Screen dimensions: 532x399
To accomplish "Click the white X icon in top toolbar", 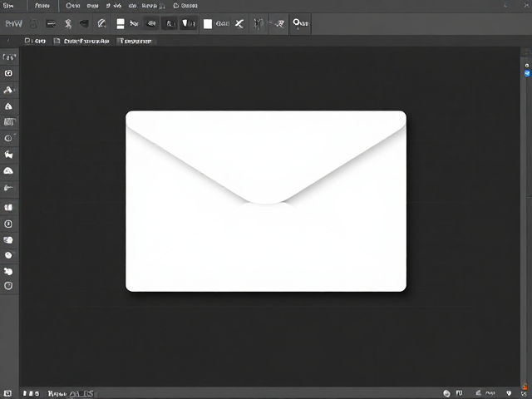I will [x=239, y=23].
